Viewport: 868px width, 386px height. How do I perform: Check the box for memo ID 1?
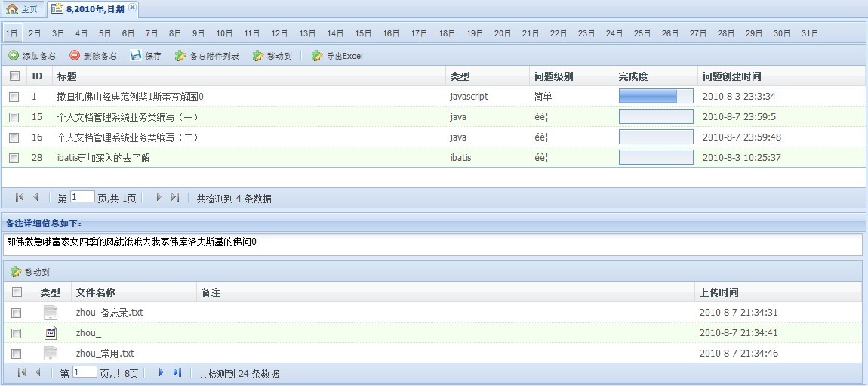point(14,97)
